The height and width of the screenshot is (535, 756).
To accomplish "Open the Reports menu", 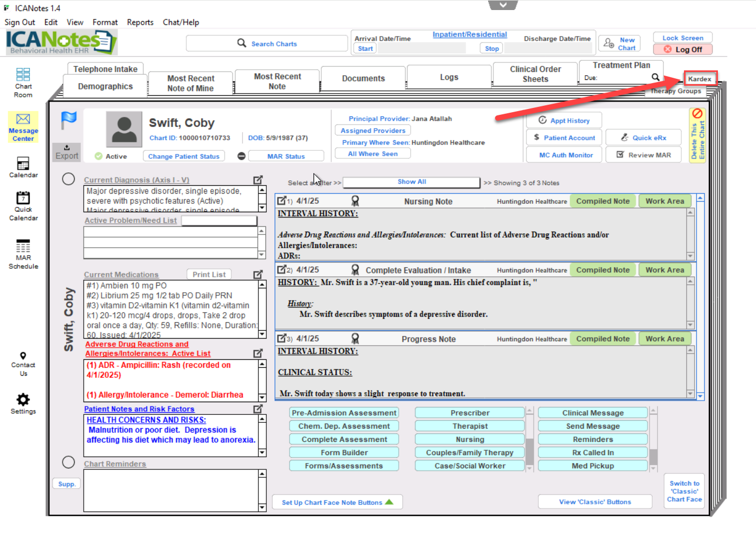I will click(140, 22).
